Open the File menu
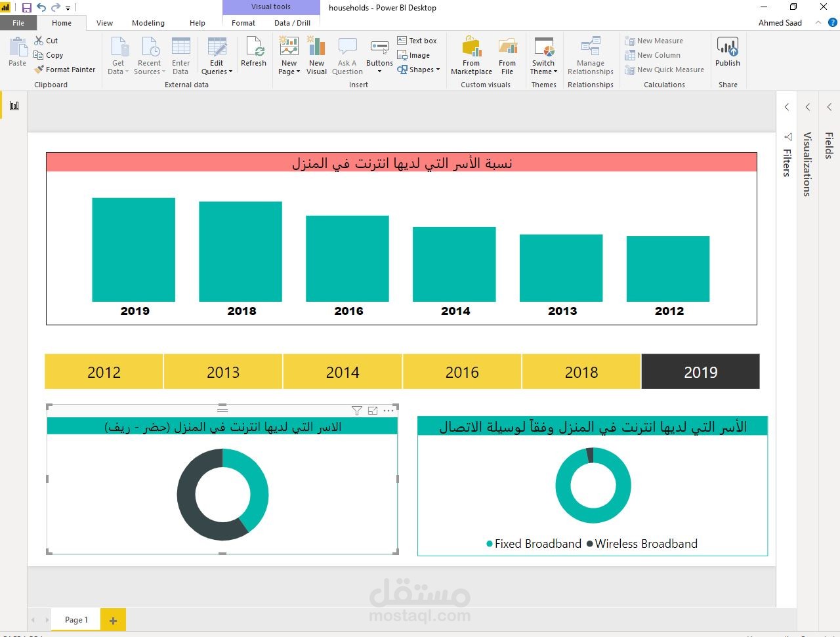Image resolution: width=840 pixels, height=637 pixels. tap(18, 23)
